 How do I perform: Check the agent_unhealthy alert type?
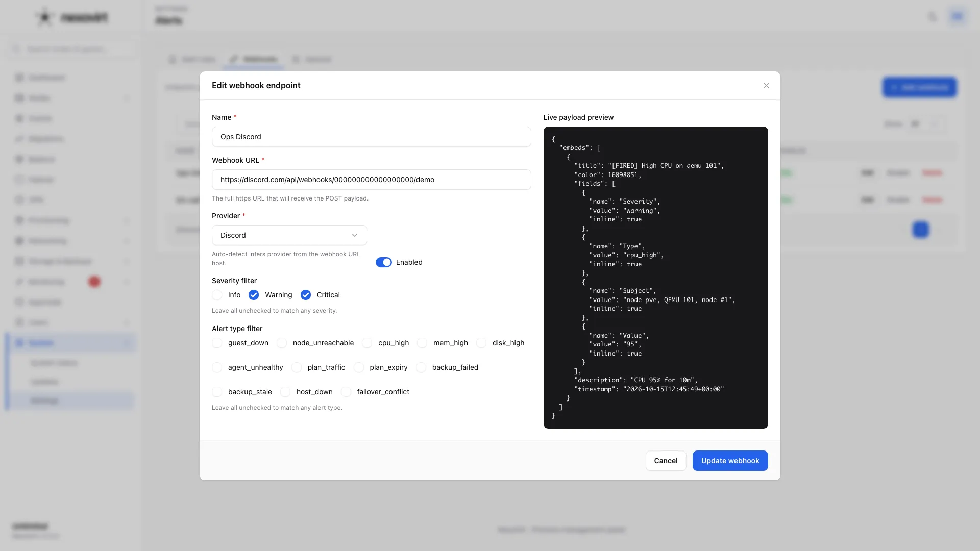217,367
